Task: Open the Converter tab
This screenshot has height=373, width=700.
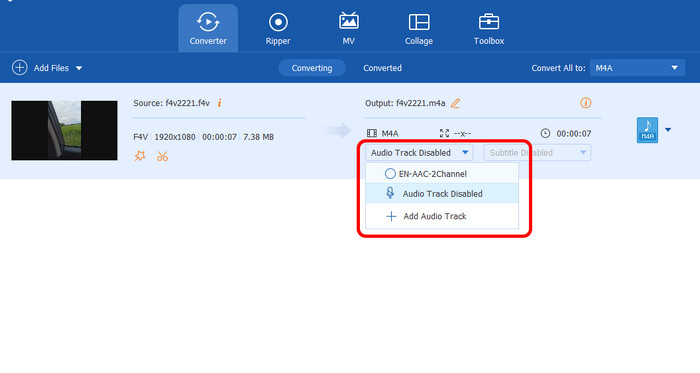Action: (x=208, y=29)
